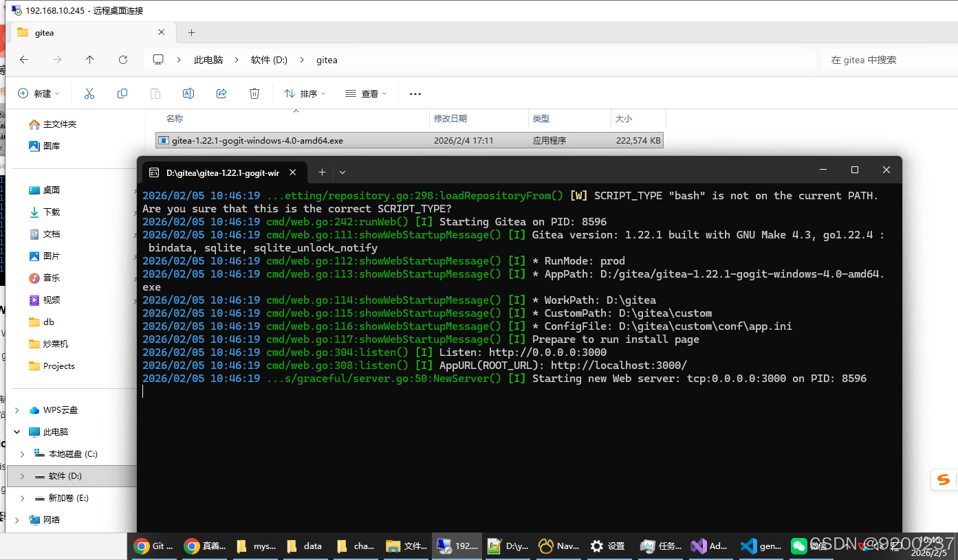Open 设置 settings from the taskbar
The width and height of the screenshot is (958, 560).
608,546
